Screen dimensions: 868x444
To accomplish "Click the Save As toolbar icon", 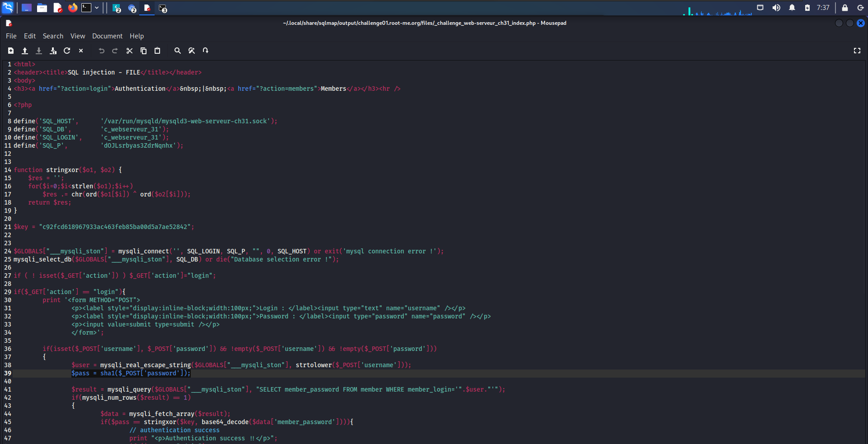I will (53, 51).
